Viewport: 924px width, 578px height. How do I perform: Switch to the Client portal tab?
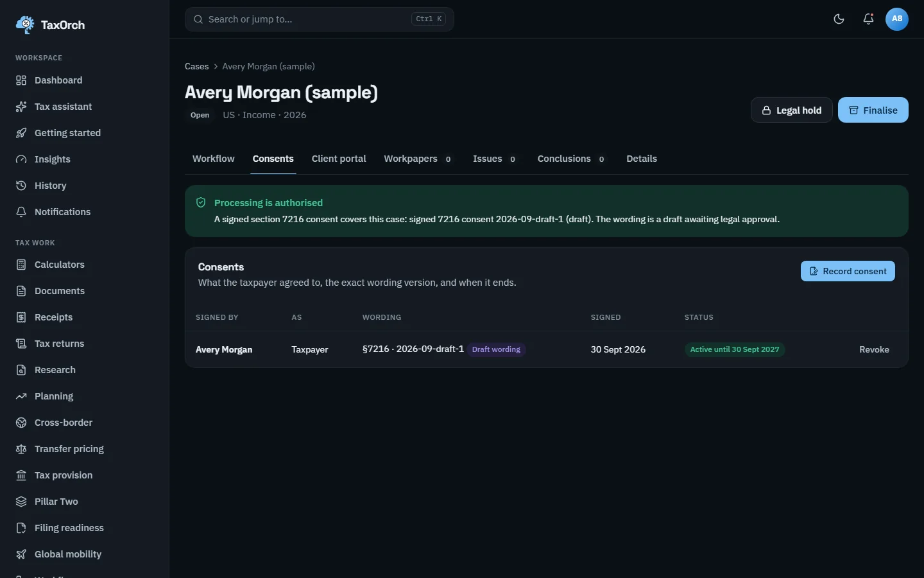click(x=339, y=159)
